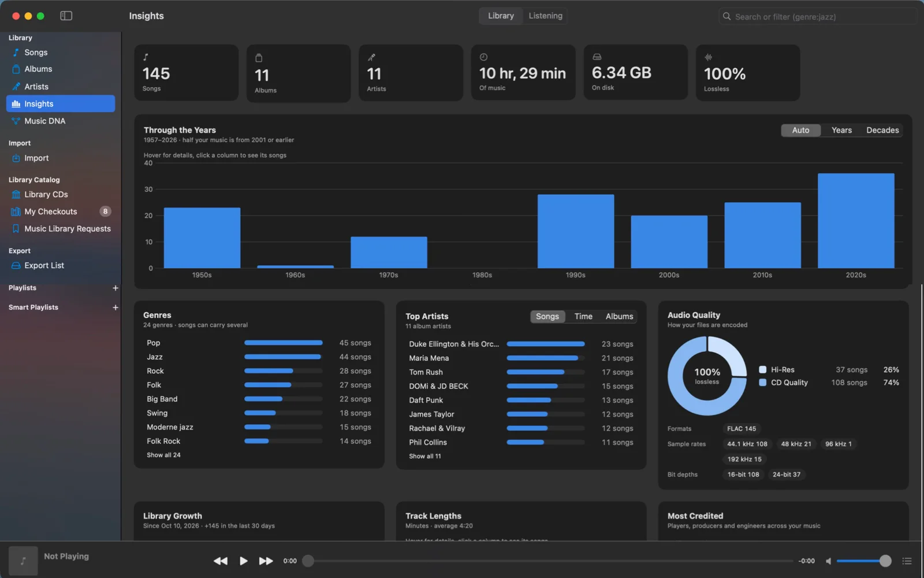Rank top artists by Songs
This screenshot has width=924, height=578.
pyautogui.click(x=547, y=317)
